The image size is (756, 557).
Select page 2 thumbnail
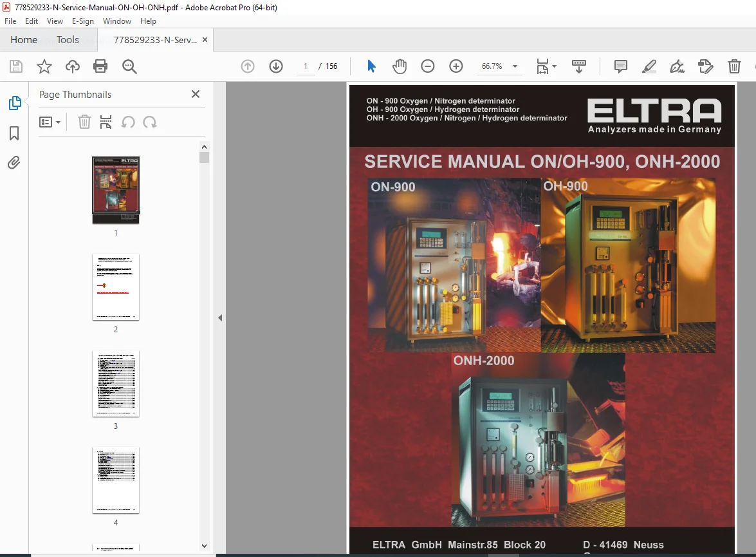coord(116,287)
